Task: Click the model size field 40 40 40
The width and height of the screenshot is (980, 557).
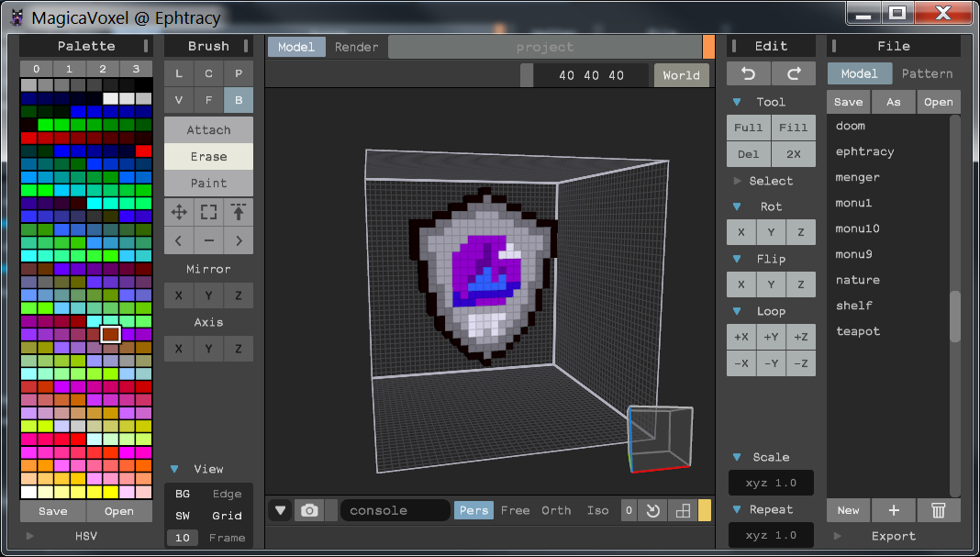Action: [x=591, y=75]
